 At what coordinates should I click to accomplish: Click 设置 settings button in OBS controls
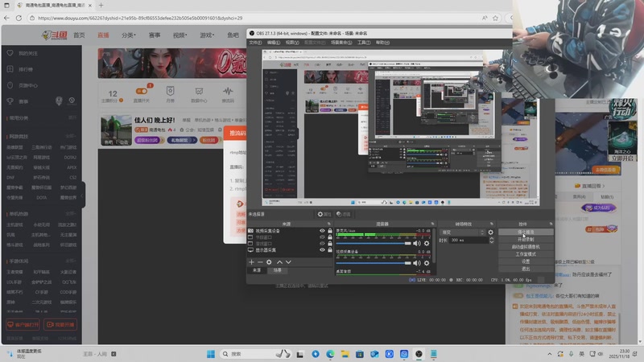pyautogui.click(x=526, y=261)
